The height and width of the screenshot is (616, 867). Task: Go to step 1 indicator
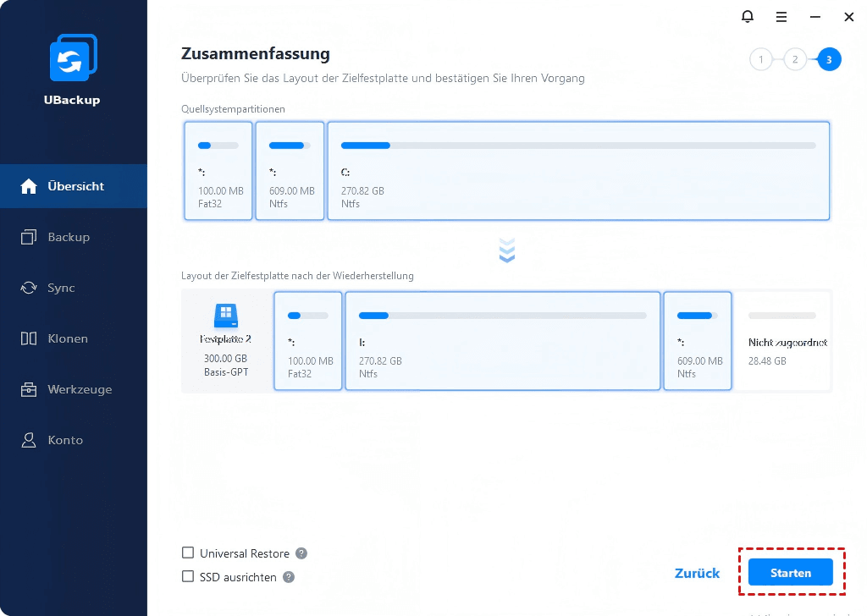pos(760,59)
